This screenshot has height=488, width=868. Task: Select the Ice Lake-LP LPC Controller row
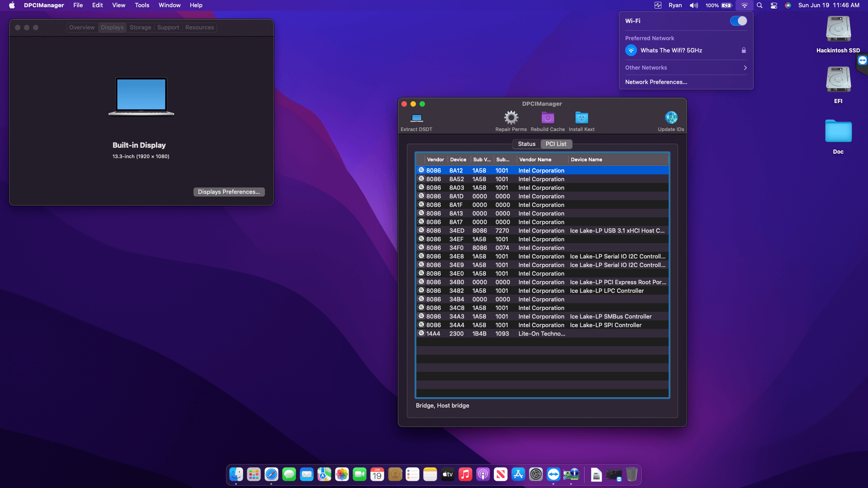pos(542,291)
